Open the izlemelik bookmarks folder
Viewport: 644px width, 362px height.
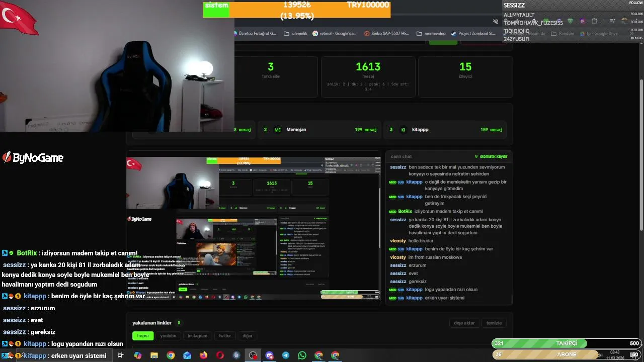(296, 34)
